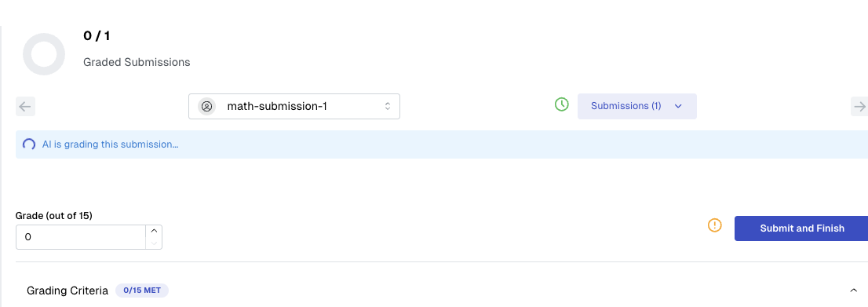
Task: Open the Submissions (1) dropdown
Action: coord(637,107)
